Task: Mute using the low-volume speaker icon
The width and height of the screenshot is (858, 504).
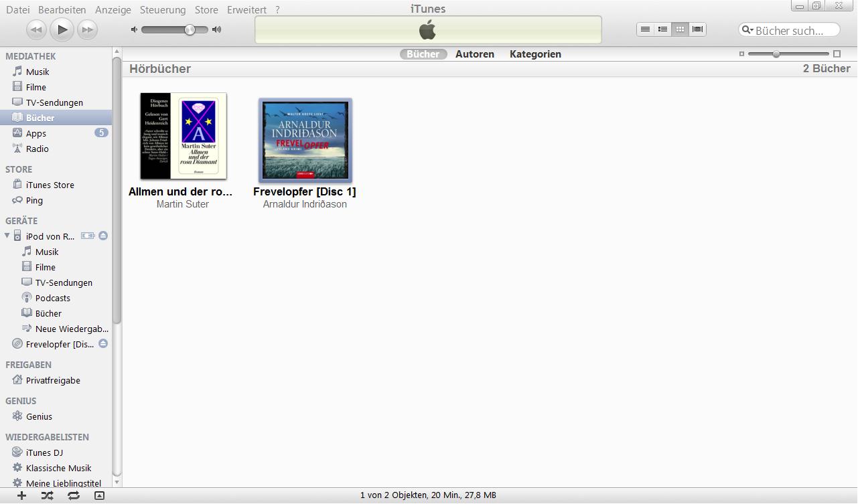Action: pos(134,29)
